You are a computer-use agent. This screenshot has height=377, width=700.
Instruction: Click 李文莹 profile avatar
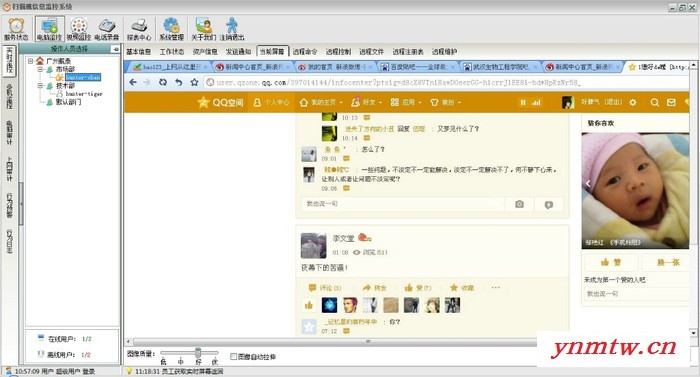point(313,245)
